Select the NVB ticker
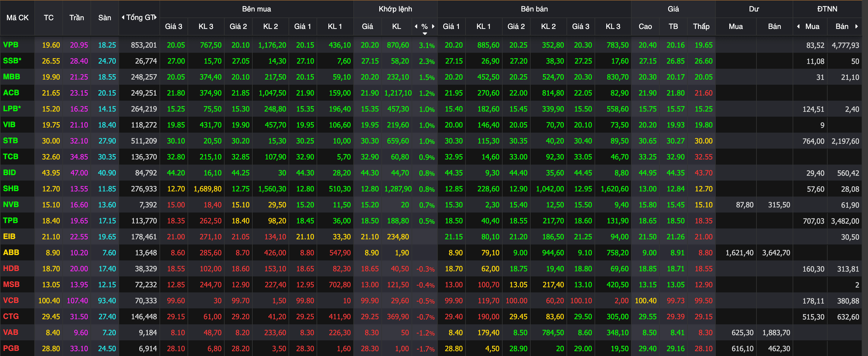Screen dimensions: 868x356 (x=11, y=204)
